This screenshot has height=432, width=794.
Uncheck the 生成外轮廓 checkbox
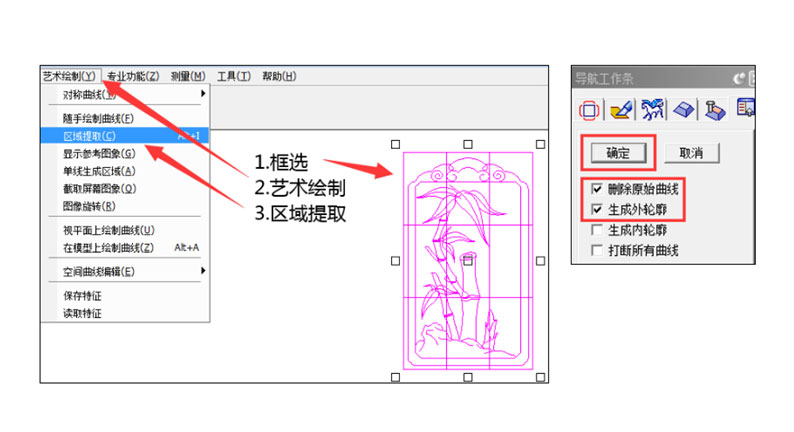click(x=597, y=210)
